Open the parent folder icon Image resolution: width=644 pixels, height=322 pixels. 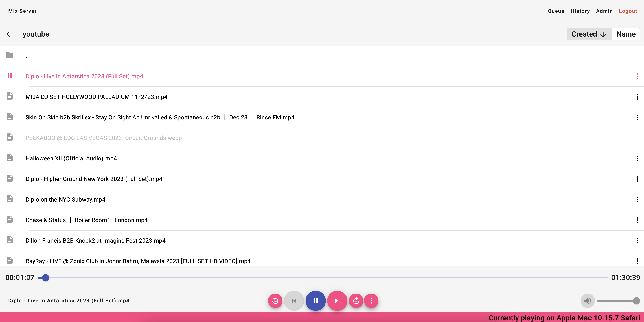pos(10,55)
